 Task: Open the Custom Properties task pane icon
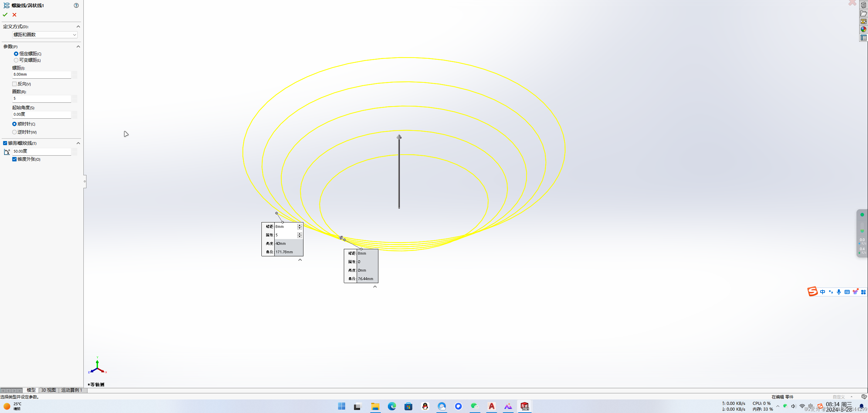pyautogui.click(x=864, y=38)
